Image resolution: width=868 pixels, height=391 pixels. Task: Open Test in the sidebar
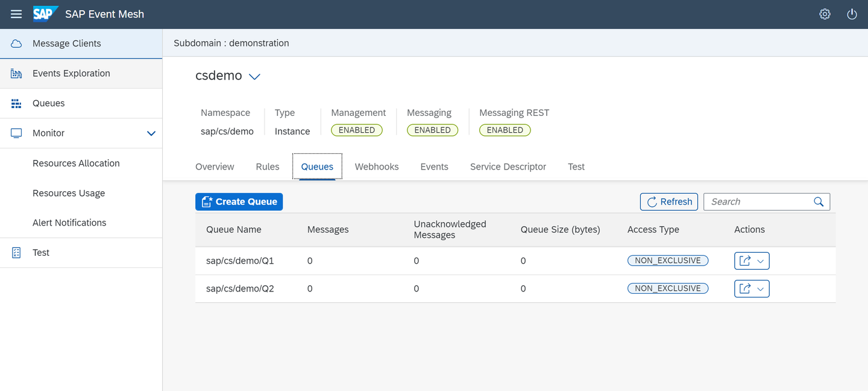[x=81, y=253]
